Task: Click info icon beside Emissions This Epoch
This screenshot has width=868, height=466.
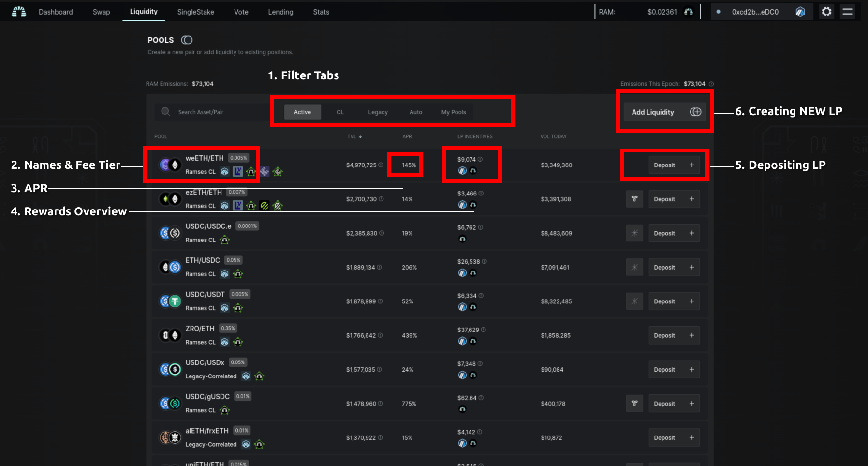Action: pos(711,84)
